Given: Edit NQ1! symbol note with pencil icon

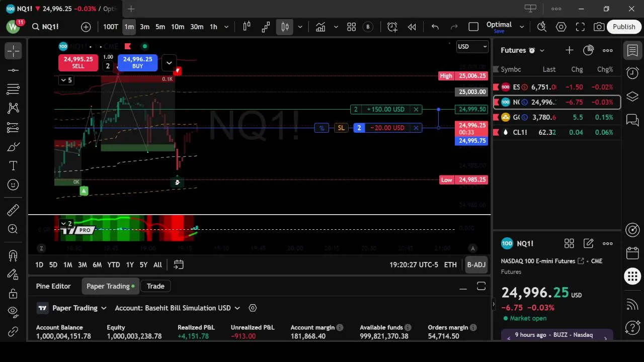Looking at the screenshot, I should point(588,243).
